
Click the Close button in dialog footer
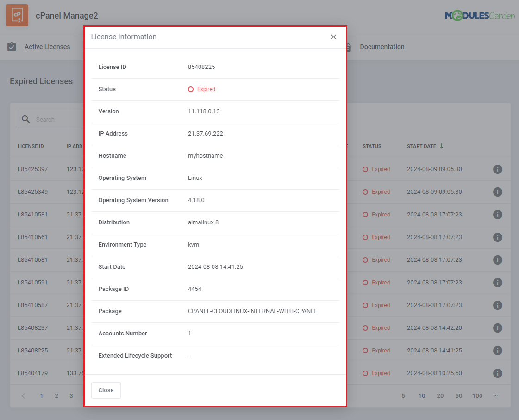106,390
